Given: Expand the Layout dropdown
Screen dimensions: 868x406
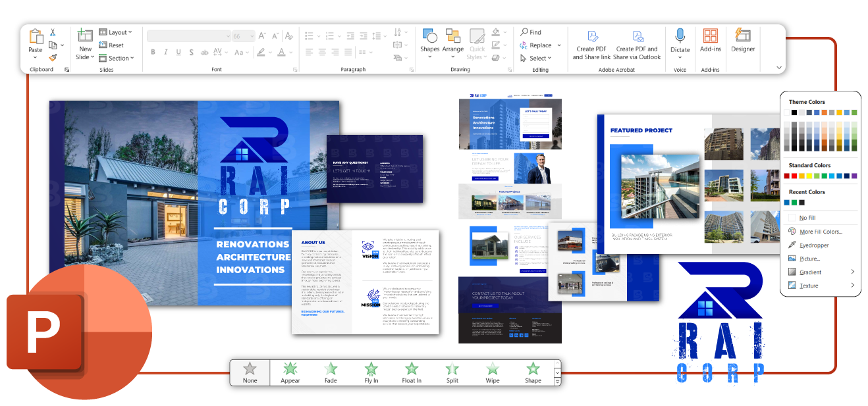Looking at the screenshot, I should pos(115,32).
